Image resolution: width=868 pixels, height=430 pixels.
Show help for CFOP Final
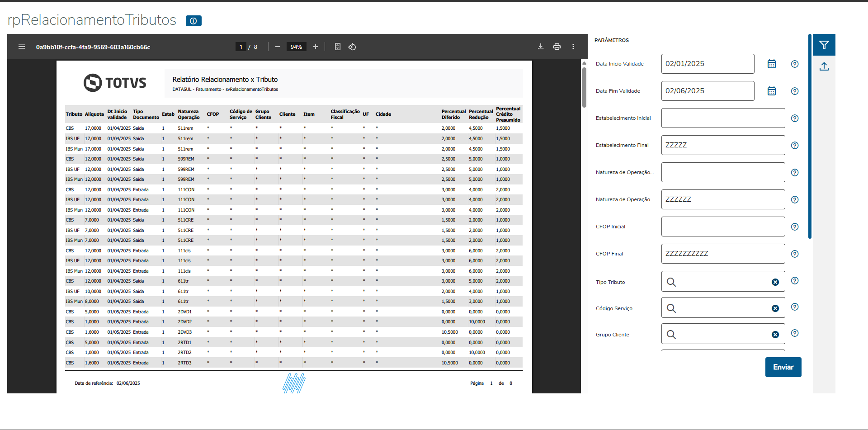(795, 254)
